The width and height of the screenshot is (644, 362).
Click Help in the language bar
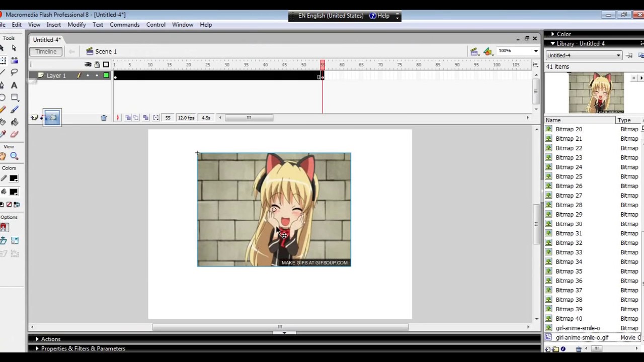point(379,16)
